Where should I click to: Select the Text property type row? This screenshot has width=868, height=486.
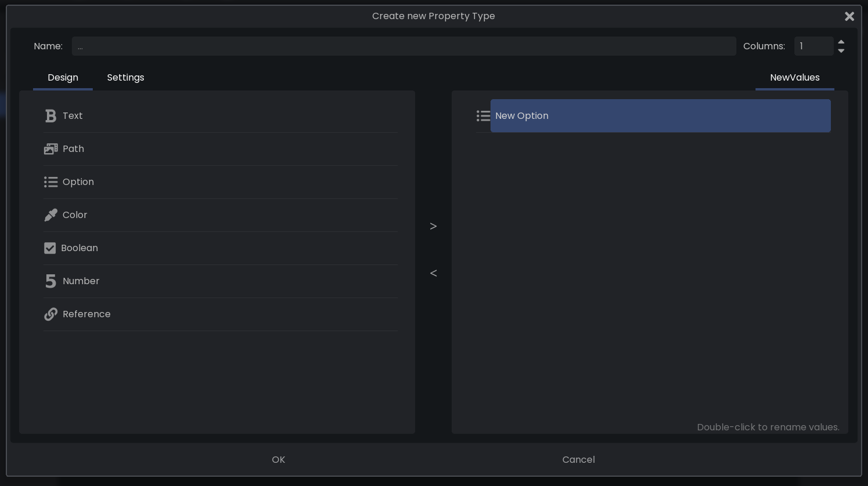220,116
